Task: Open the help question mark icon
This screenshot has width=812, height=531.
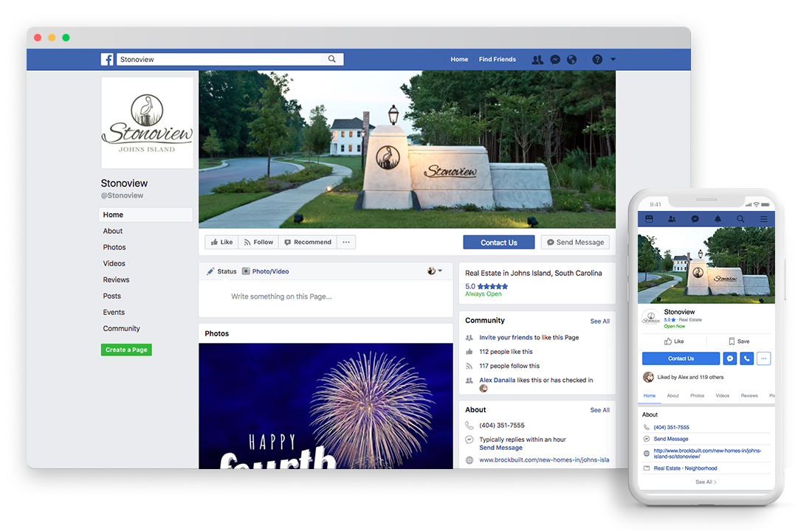Action: pyautogui.click(x=597, y=60)
